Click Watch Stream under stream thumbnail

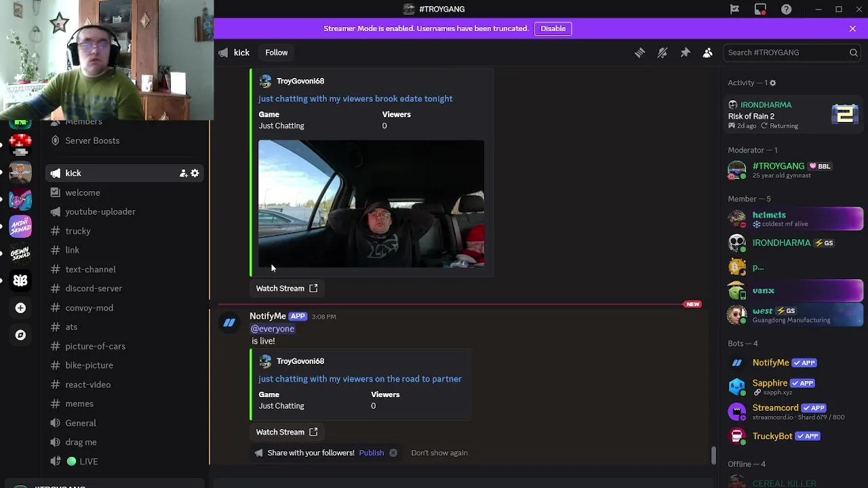pyautogui.click(x=287, y=289)
